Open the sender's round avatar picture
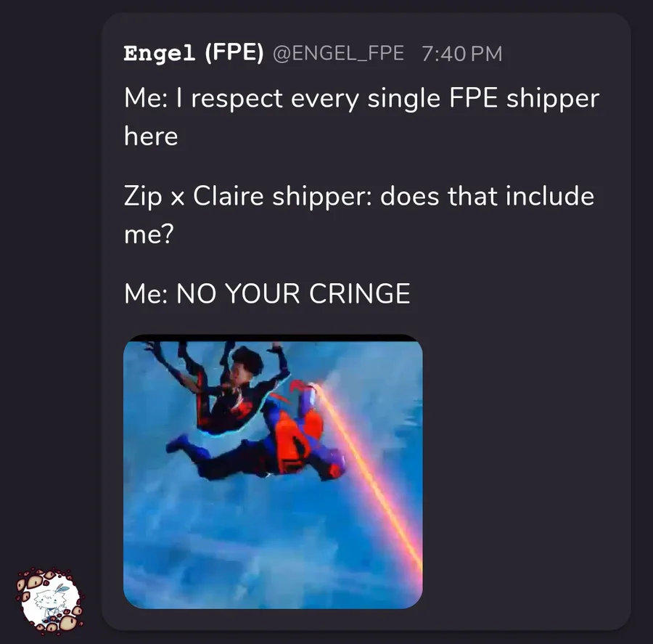The height and width of the screenshot is (644, 653). (x=50, y=600)
